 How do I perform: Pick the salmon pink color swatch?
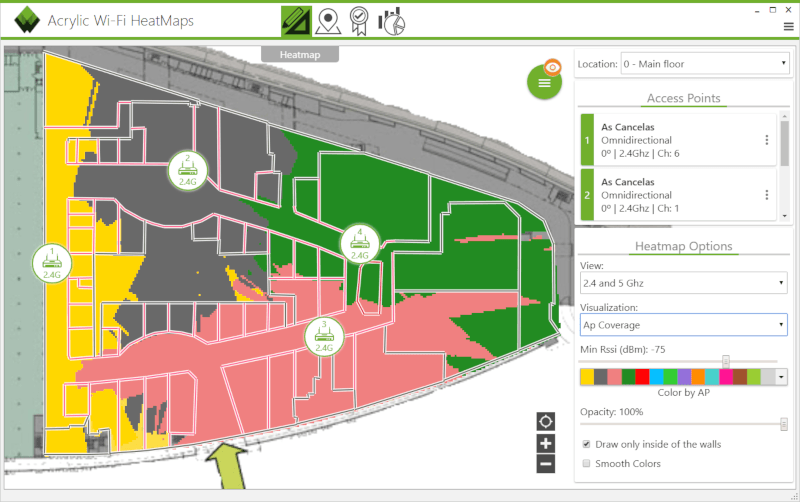pos(614,377)
